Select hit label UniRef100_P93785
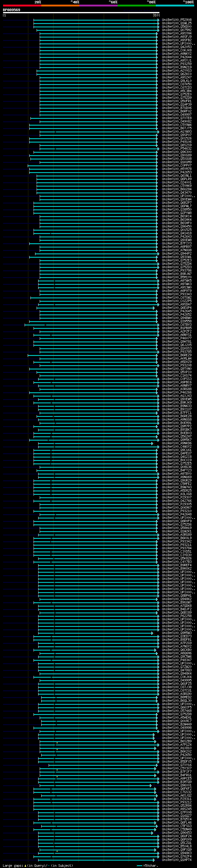 (x=177, y=352)
